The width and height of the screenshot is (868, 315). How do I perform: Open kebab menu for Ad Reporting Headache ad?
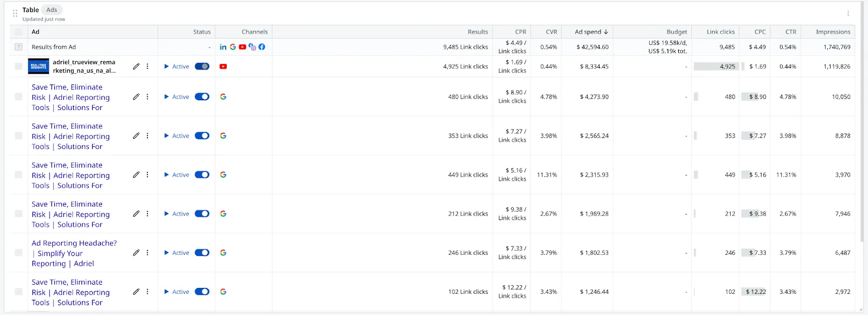coord(147,253)
